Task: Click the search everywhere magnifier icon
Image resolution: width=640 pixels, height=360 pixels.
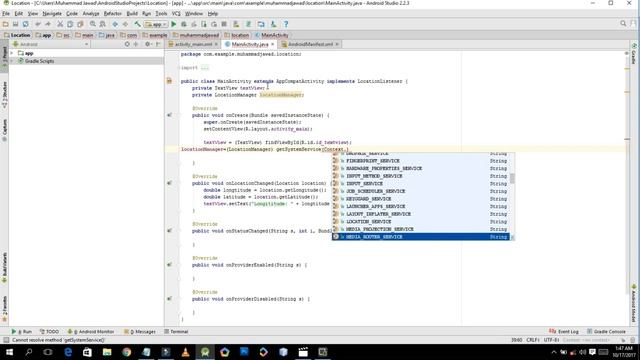Action: tap(623, 24)
